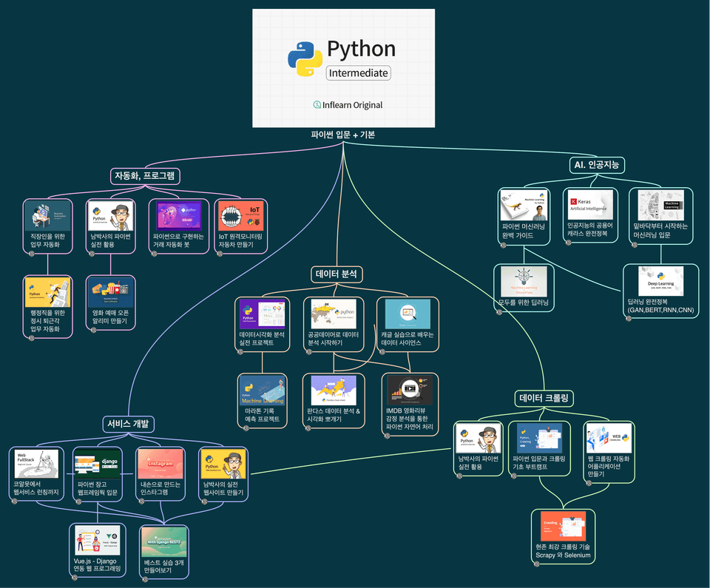
Task: Click the 데이터시각화 분석 실전 프로젝트 text
Action: (262, 339)
